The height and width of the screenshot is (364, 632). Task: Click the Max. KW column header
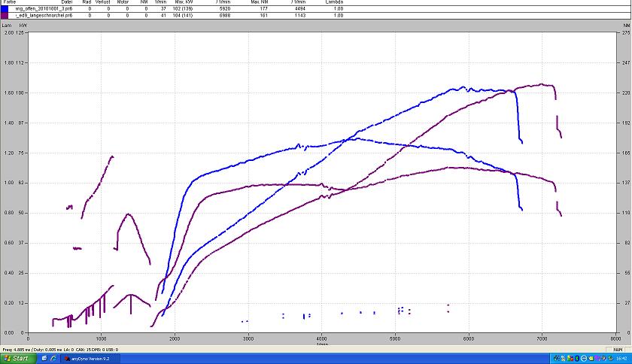(x=183, y=2)
